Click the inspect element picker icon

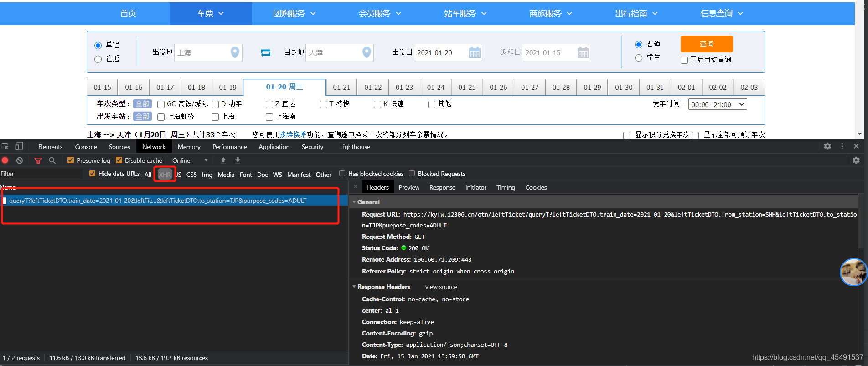5,146
